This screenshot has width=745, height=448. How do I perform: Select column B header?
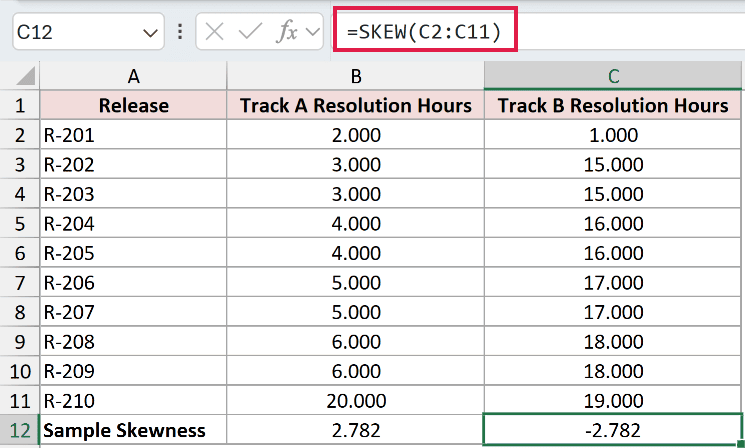[355, 76]
